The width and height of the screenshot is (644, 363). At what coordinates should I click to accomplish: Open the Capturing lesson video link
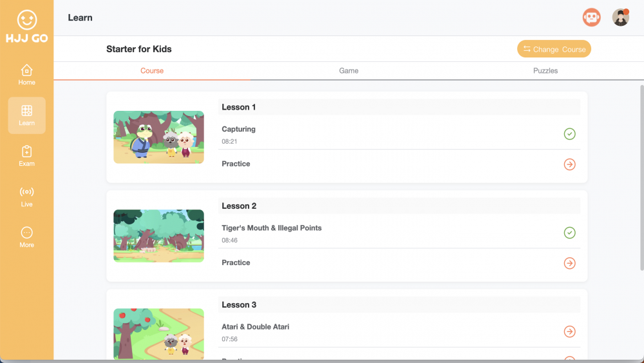point(239,130)
